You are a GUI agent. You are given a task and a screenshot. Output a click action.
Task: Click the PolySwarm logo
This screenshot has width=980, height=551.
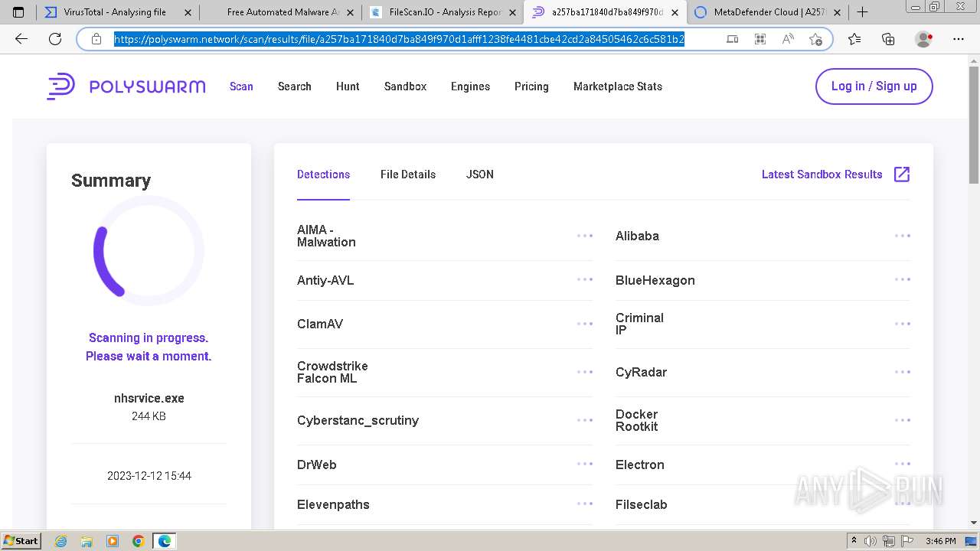126,86
